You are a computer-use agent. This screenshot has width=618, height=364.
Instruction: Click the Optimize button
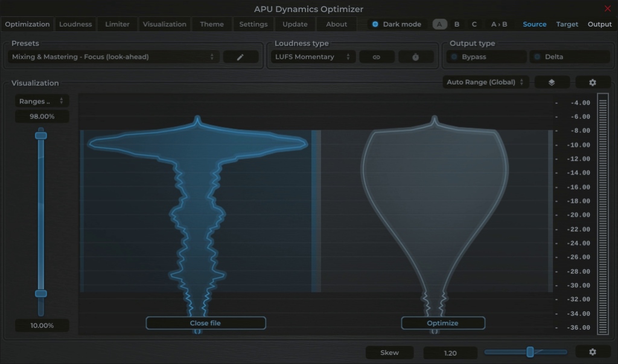click(x=443, y=323)
